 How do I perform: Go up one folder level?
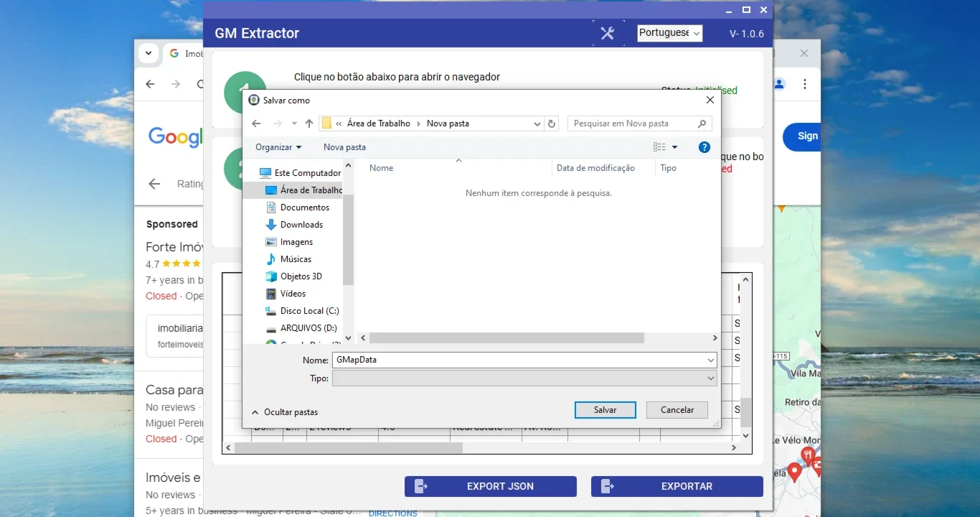(309, 124)
